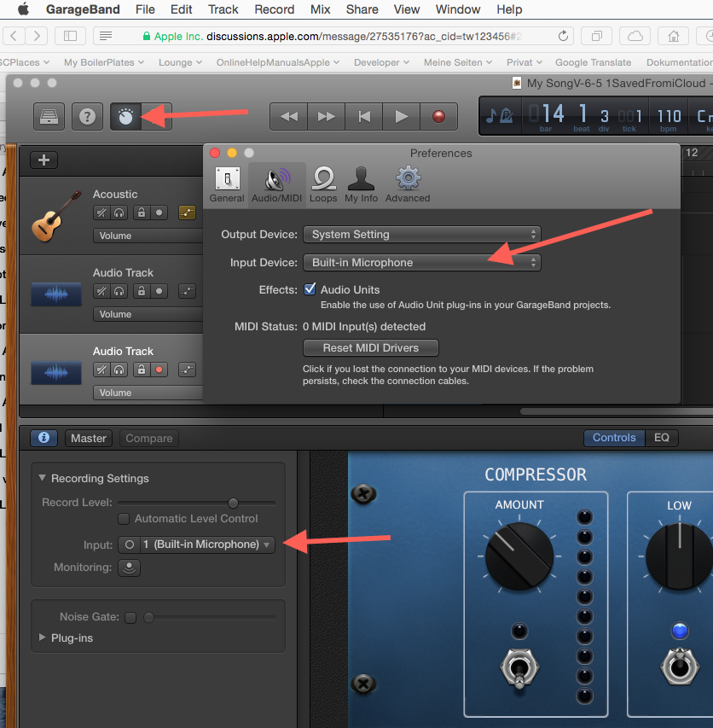Click the Reset MIDI Drivers button
This screenshot has height=728, width=713.
click(371, 347)
